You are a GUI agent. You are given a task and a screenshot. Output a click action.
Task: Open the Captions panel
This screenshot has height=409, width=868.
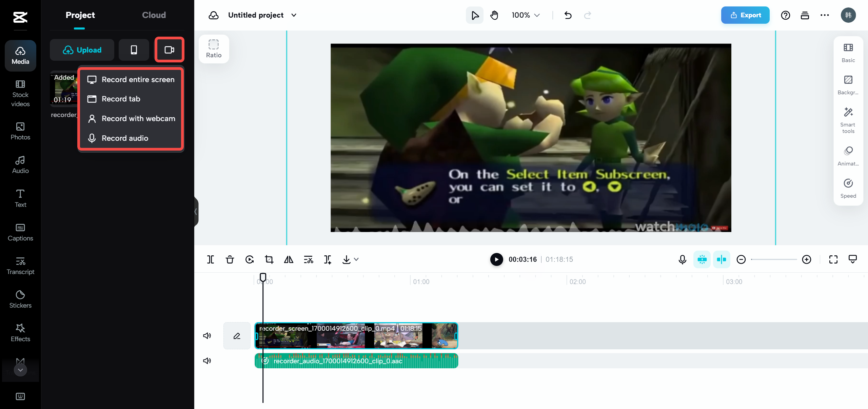(x=20, y=232)
